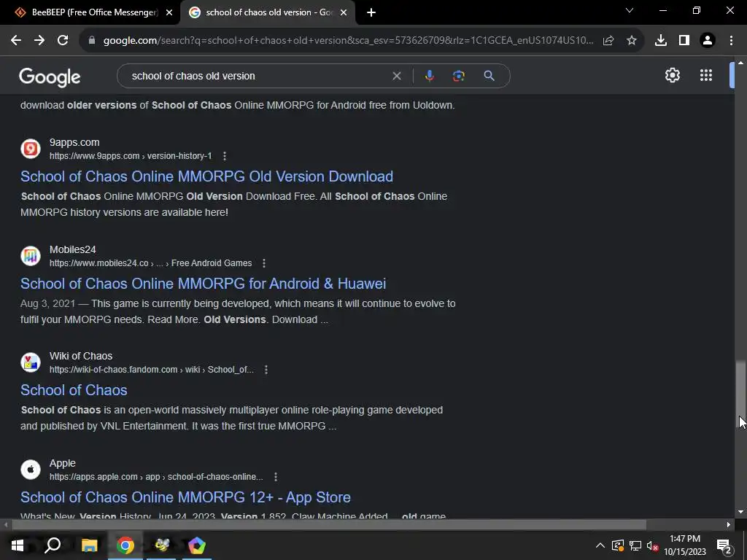Open the muted volume tray icon
This screenshot has width=747, height=560.
coord(651,545)
